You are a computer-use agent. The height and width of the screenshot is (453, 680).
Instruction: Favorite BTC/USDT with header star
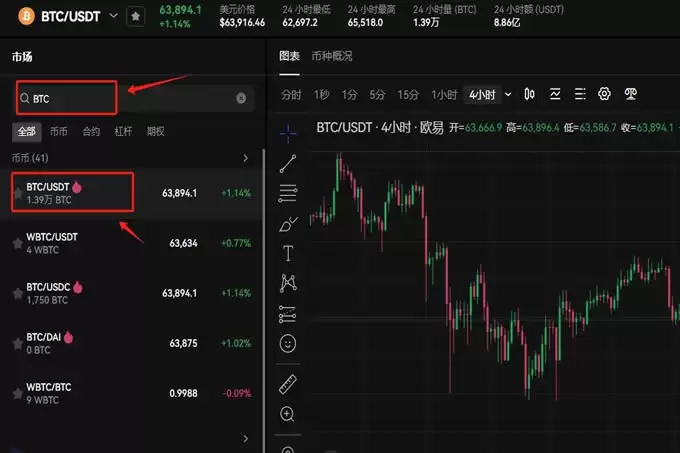136,16
